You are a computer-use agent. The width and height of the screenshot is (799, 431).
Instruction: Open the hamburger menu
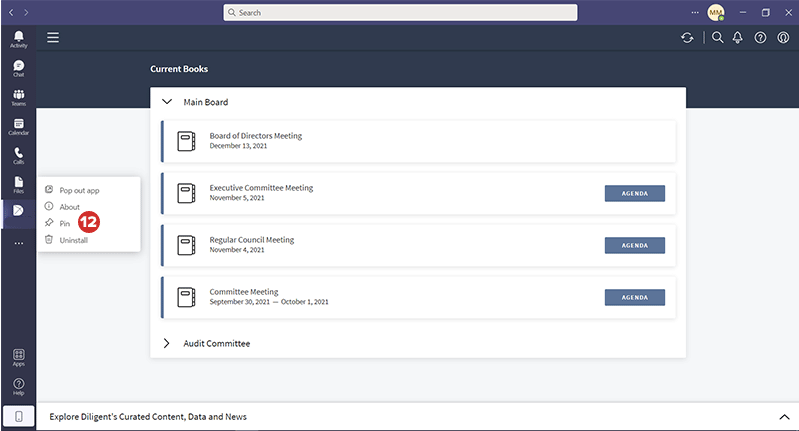(53, 38)
